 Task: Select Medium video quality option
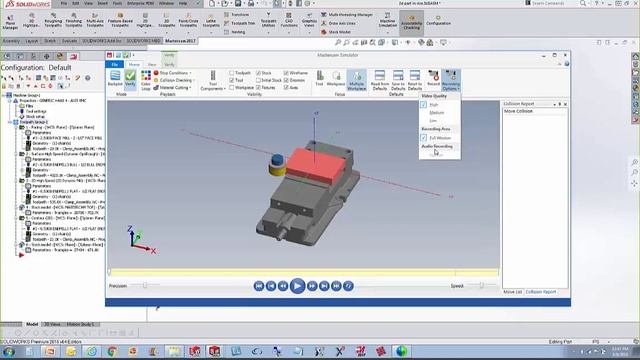click(x=440, y=113)
